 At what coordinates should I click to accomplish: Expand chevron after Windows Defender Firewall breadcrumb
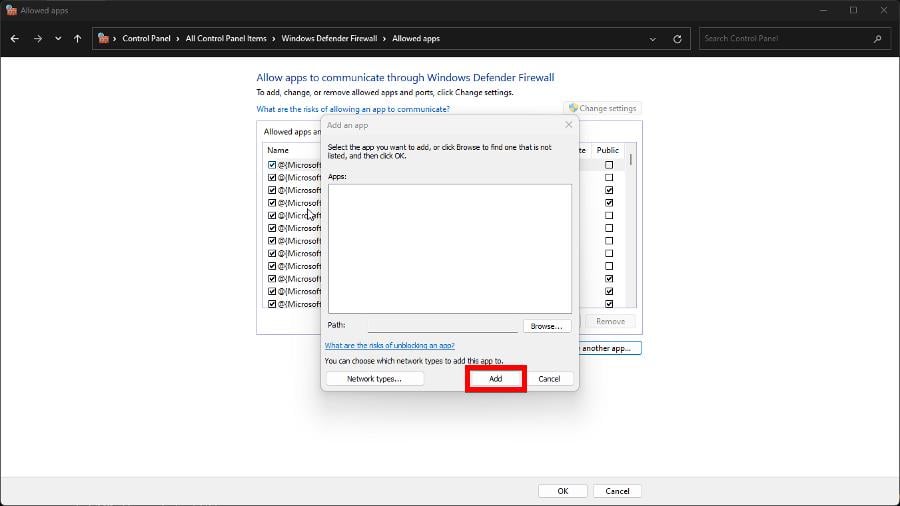coord(385,38)
